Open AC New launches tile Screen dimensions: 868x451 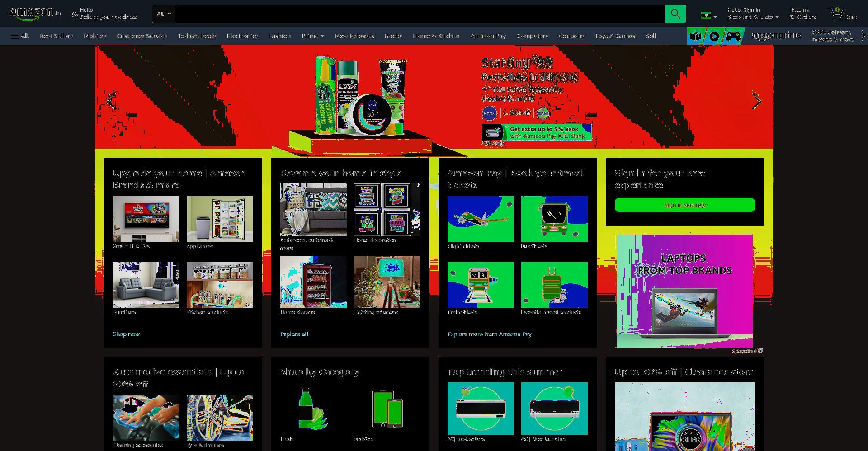(554, 409)
